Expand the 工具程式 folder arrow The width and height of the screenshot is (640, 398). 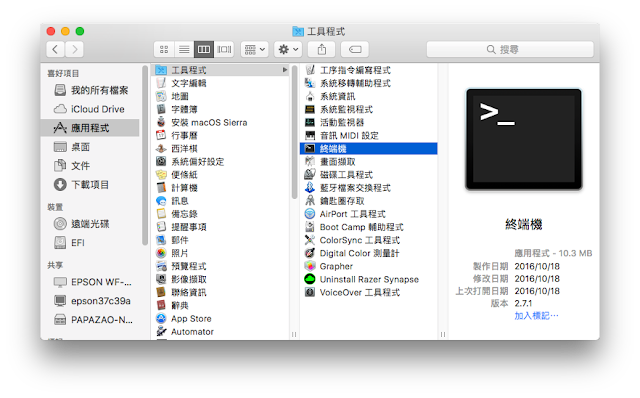284,70
